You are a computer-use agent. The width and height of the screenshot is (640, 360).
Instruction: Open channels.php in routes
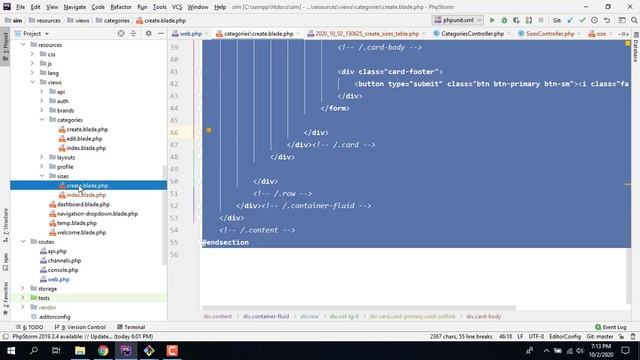64,260
